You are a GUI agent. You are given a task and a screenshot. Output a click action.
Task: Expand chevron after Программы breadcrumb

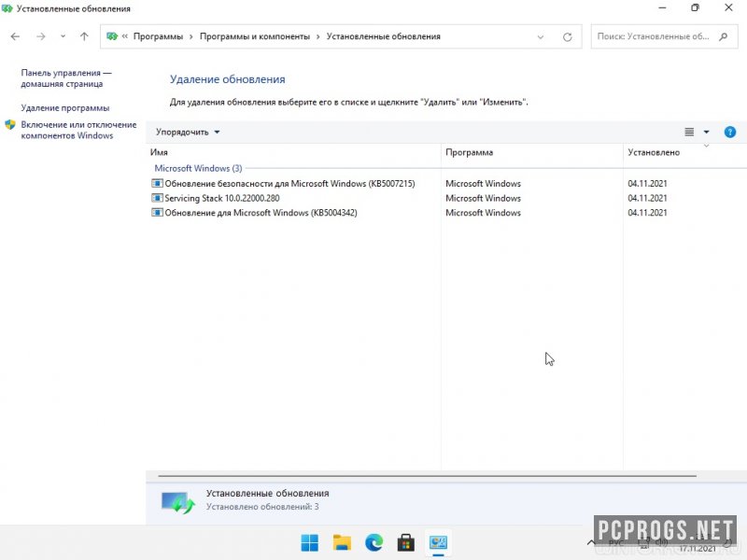(191, 36)
